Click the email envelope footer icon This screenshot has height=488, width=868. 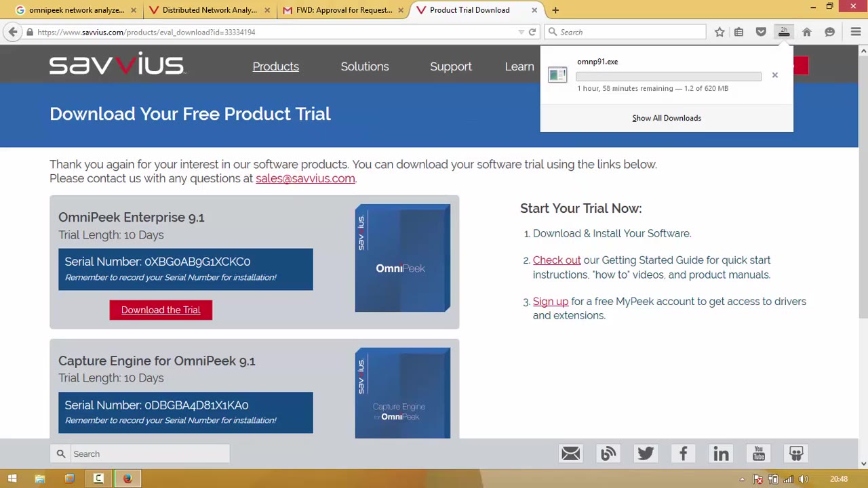[x=570, y=453]
